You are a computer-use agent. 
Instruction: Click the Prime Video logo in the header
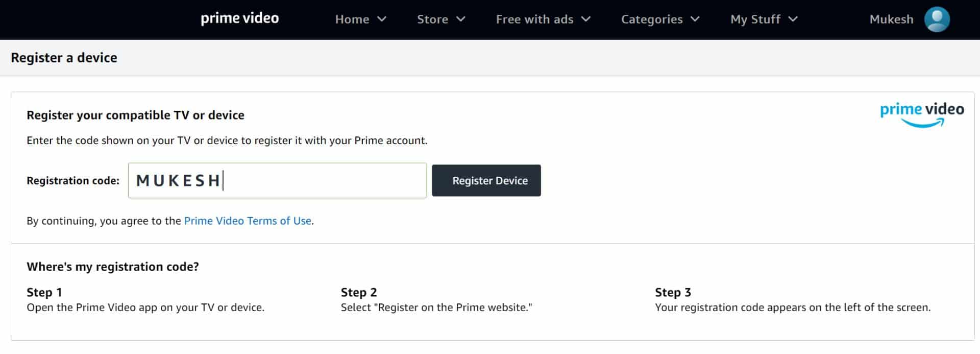pyautogui.click(x=240, y=18)
